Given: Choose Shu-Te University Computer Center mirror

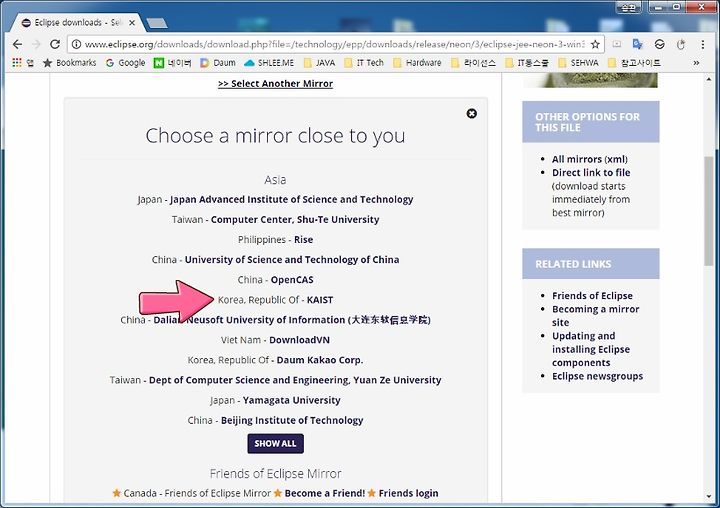Looking at the screenshot, I should (x=295, y=220).
